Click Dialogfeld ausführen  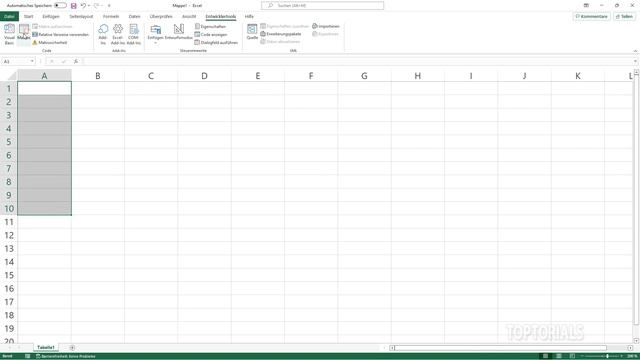coord(216,42)
